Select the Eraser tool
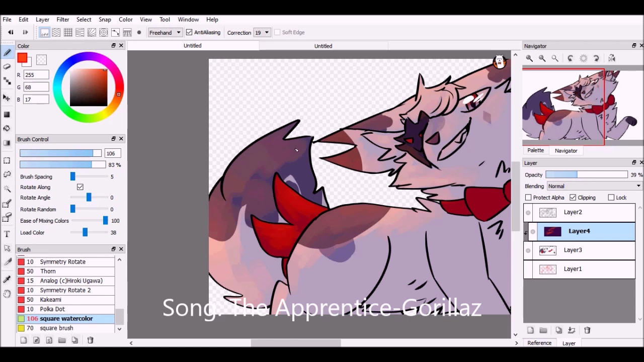The image size is (644, 362). (7, 66)
